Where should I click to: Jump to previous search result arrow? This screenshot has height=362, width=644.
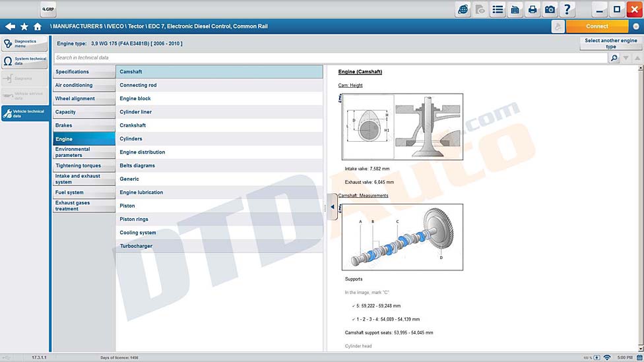click(x=637, y=58)
